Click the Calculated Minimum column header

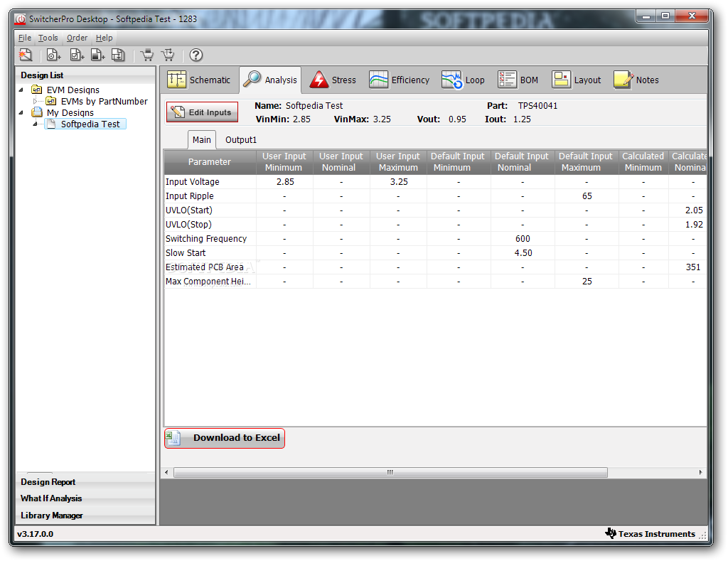pyautogui.click(x=643, y=161)
